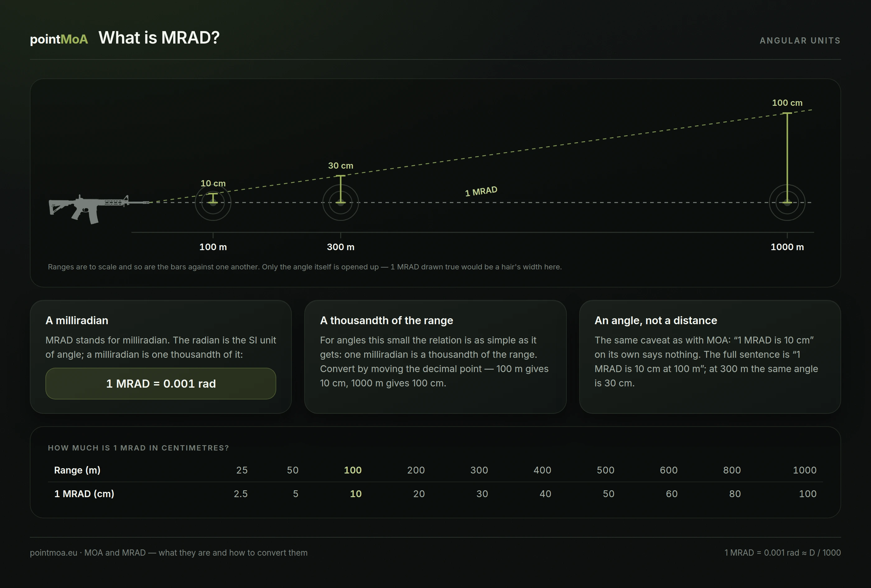The height and width of the screenshot is (588, 871).
Task: Click the '1000 m' axis label
Action: point(787,247)
